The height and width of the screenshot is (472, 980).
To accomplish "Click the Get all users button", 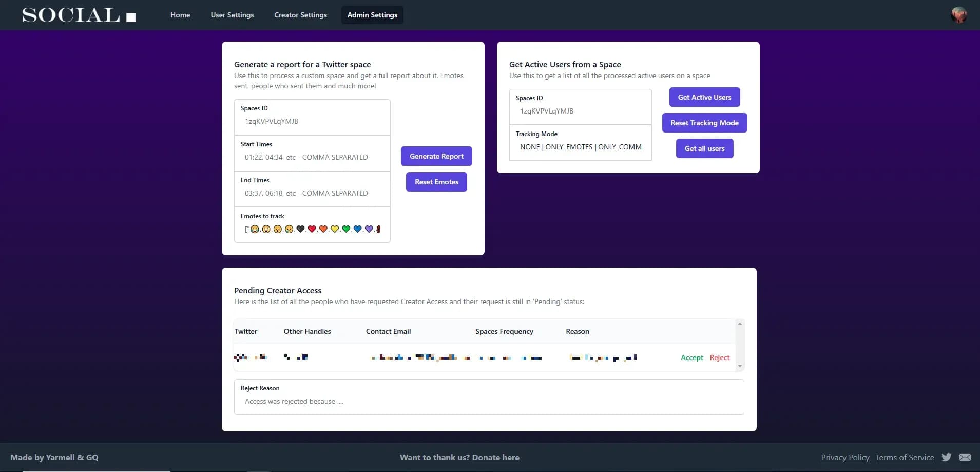I will [704, 148].
